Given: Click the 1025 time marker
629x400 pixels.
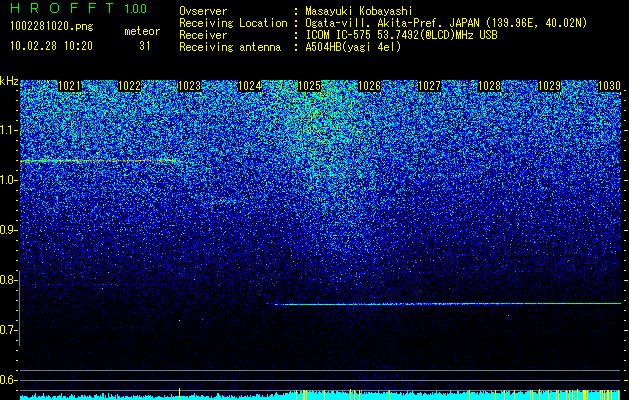Looking at the screenshot, I should (309, 86).
